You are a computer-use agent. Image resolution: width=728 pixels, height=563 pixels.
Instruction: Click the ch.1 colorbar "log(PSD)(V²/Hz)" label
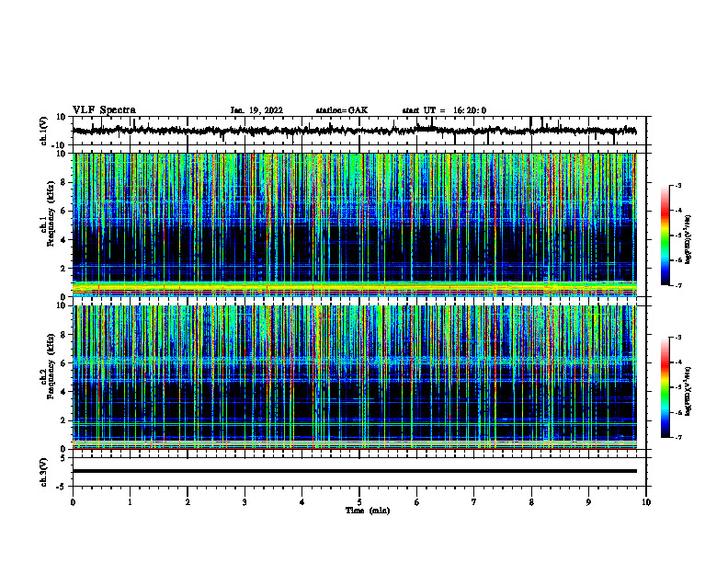click(688, 240)
